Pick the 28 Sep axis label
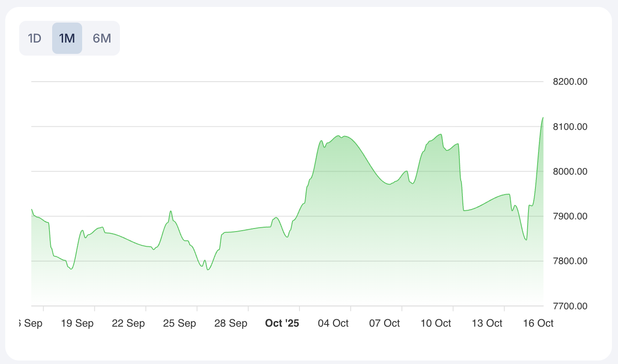Viewport: 618px width, 364px height. (231, 323)
